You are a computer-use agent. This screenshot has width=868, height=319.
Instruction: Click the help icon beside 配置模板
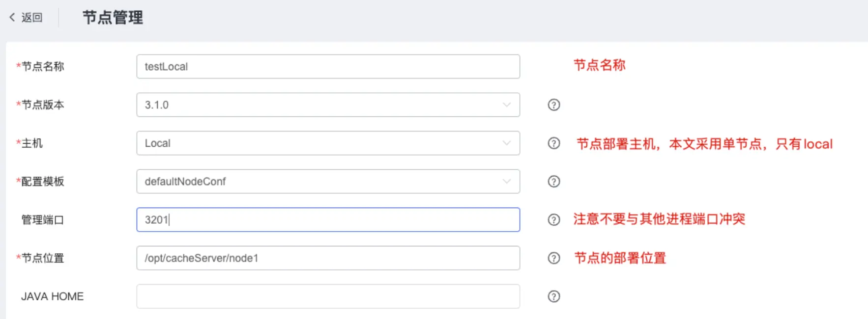[554, 182]
